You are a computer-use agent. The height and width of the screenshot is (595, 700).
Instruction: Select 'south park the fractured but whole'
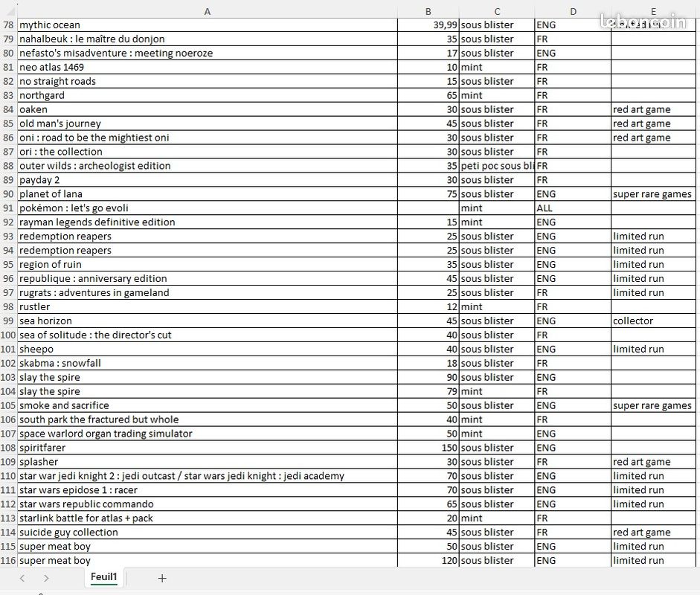207,419
